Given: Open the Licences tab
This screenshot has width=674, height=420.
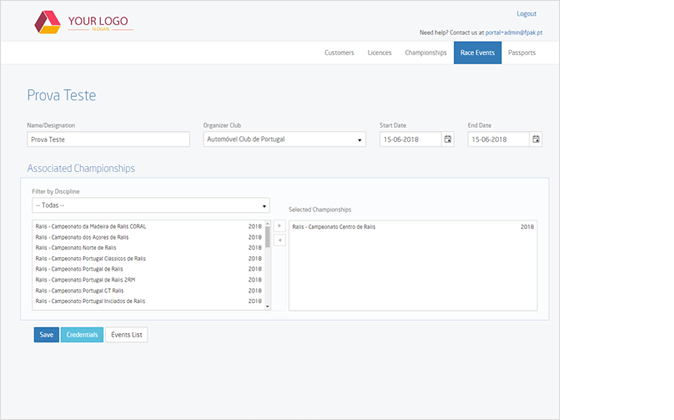Looking at the screenshot, I should click(380, 53).
